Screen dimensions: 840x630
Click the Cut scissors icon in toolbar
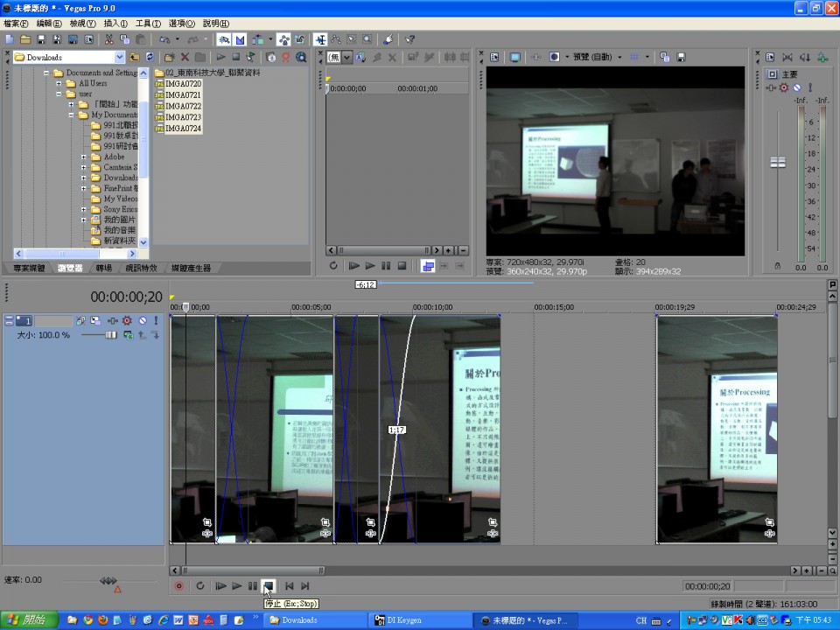tap(108, 39)
